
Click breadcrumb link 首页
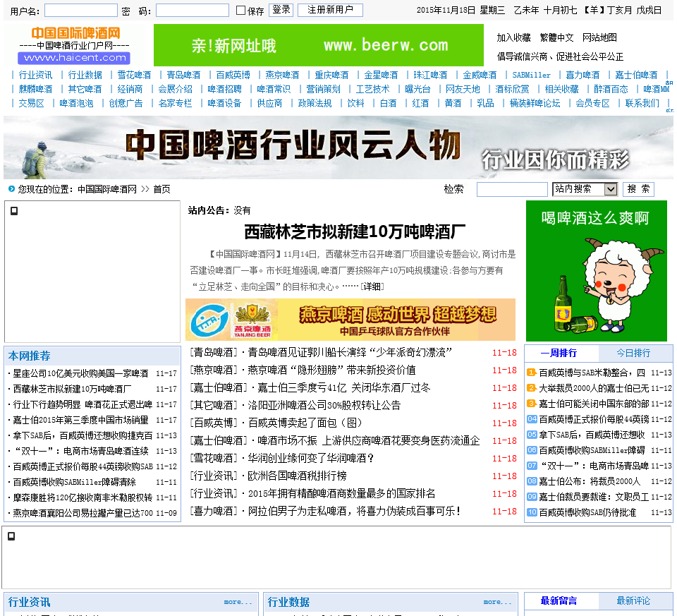tap(162, 189)
